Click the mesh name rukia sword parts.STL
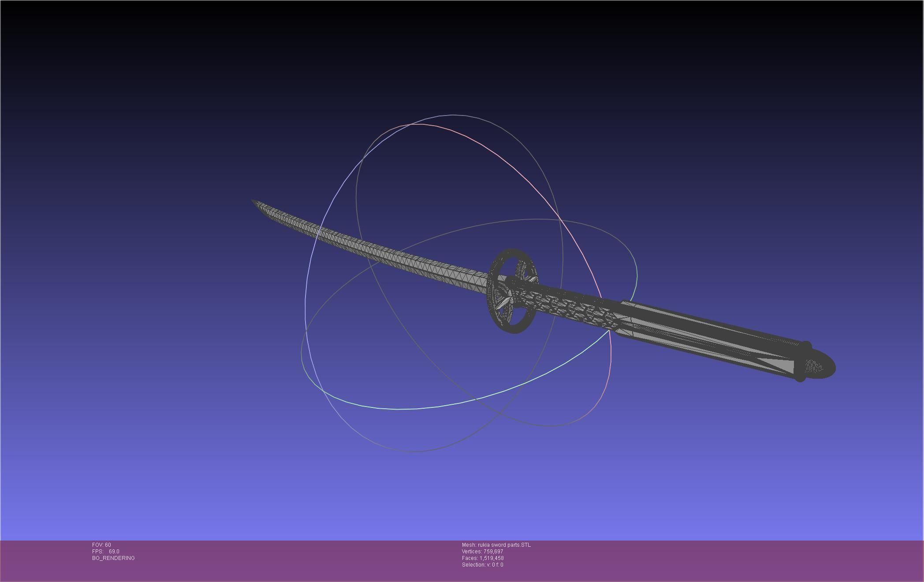Image resolution: width=924 pixels, height=582 pixels. pos(496,545)
